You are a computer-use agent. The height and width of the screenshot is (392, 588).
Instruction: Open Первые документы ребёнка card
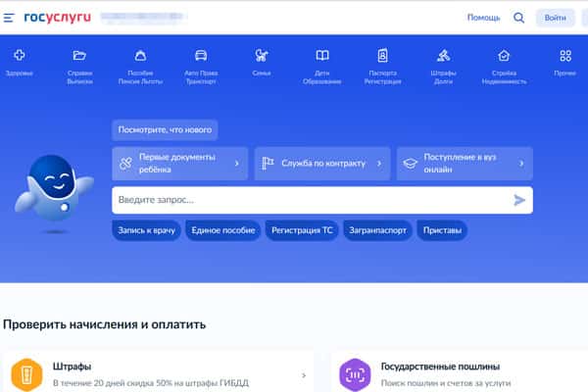click(180, 164)
